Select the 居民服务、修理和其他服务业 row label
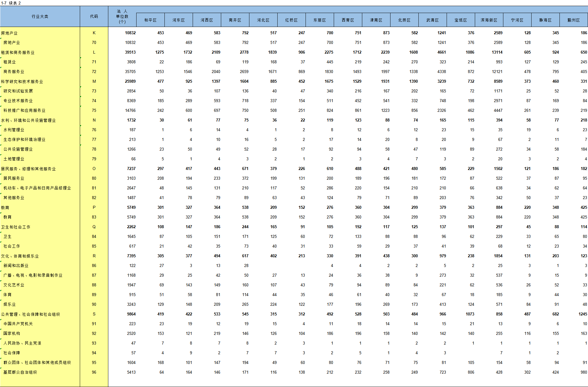588x387 pixels. coord(28,168)
